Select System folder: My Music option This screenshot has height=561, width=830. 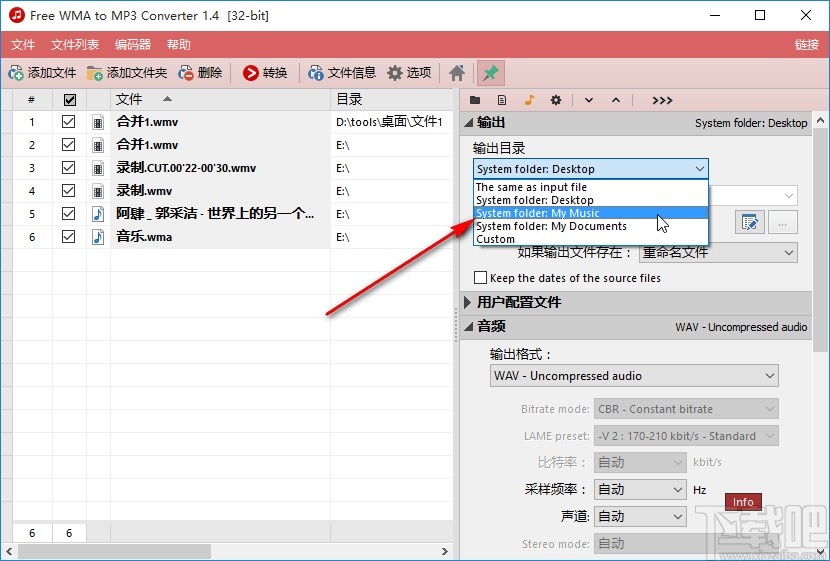pyautogui.click(x=591, y=213)
